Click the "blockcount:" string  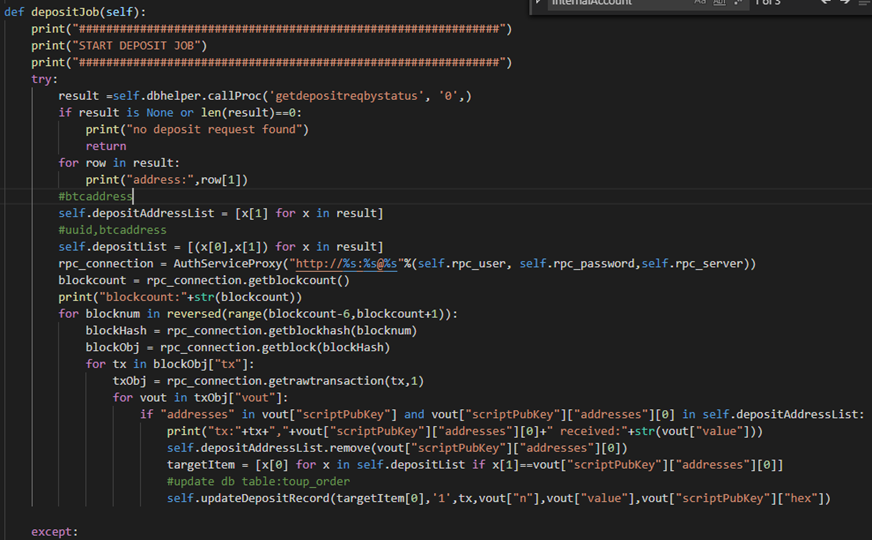[146, 297]
